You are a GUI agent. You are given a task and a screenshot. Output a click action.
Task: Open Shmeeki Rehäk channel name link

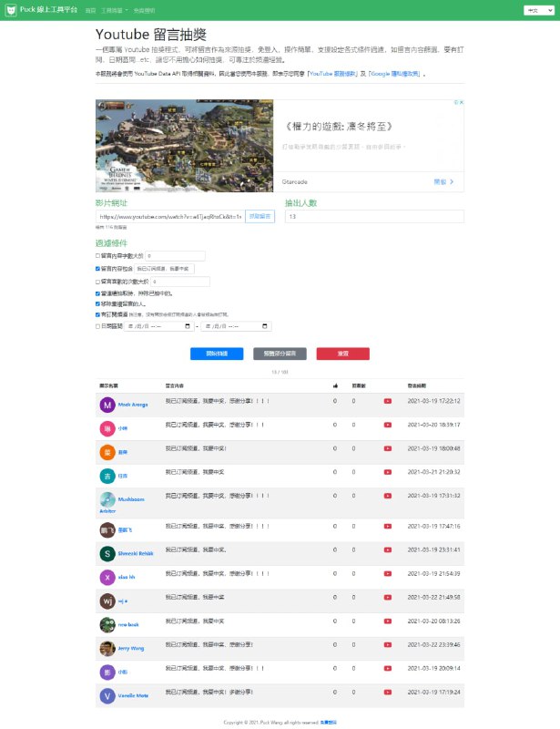pyautogui.click(x=136, y=554)
